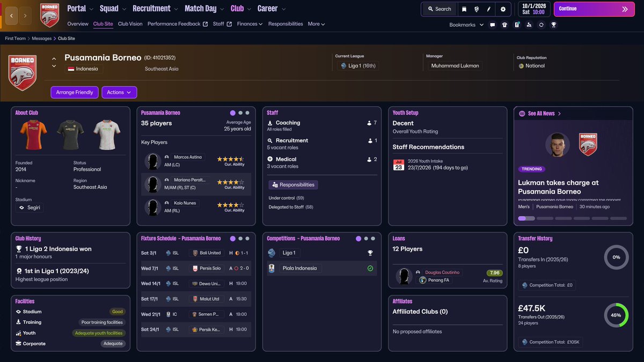Select first page dot in Pusamania Borneo squad card
Screen dimensions: 644x362
click(x=232, y=113)
